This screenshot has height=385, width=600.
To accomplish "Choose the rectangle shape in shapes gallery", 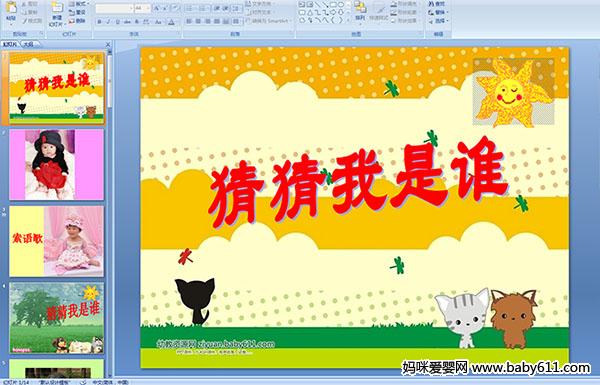I will click(333, 4).
